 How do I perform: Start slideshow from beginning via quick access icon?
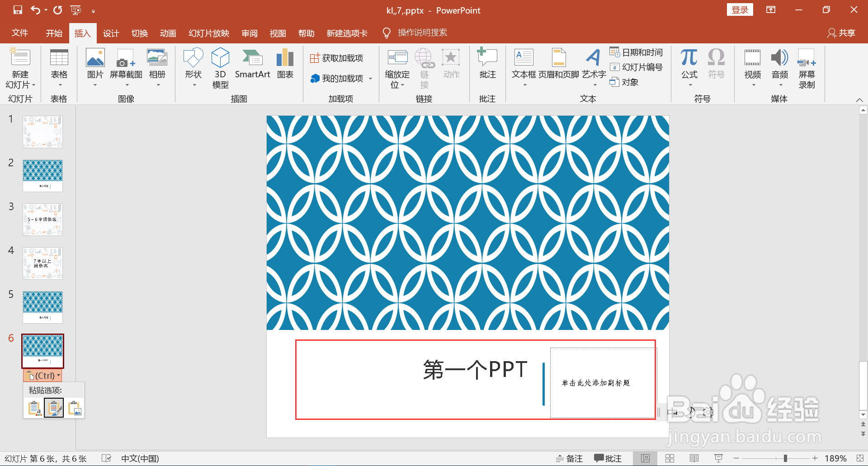tap(75, 10)
